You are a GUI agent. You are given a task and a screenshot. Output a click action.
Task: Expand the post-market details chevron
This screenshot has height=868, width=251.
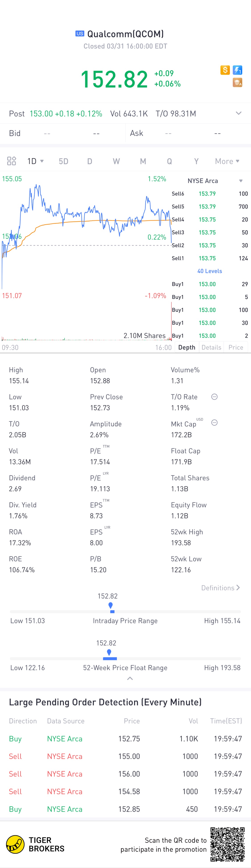pos(239,113)
